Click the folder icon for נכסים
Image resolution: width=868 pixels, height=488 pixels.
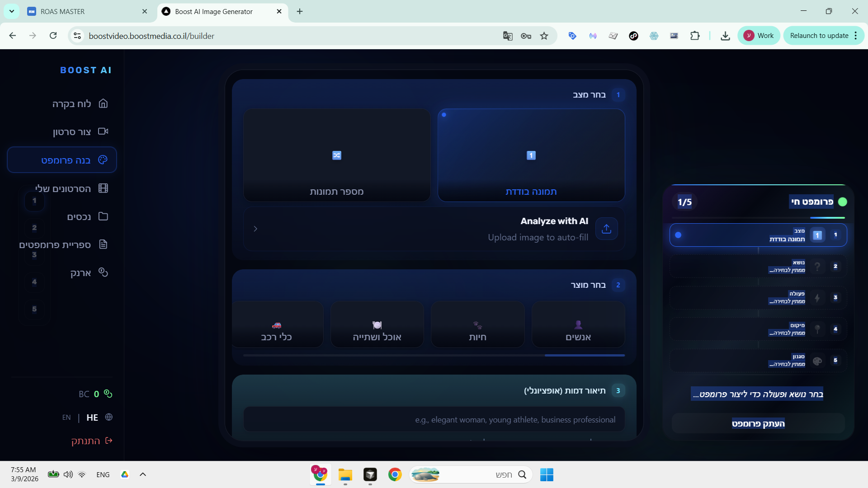103,216
